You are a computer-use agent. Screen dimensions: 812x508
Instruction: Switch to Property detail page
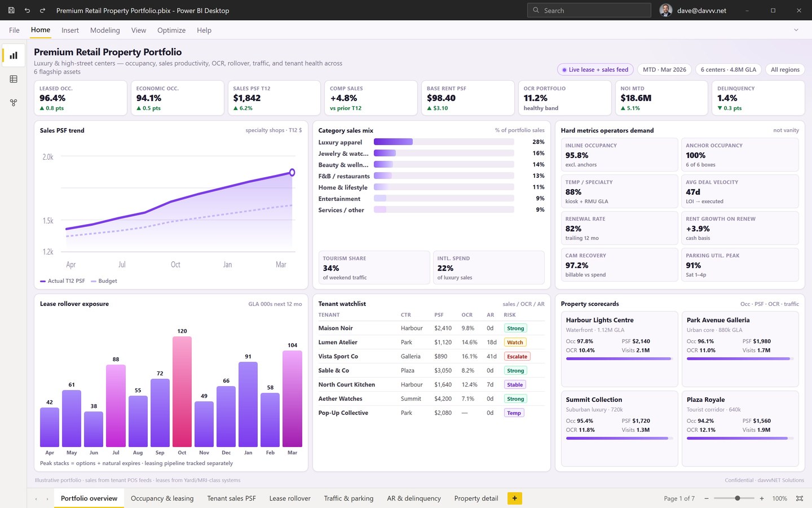coord(476,498)
